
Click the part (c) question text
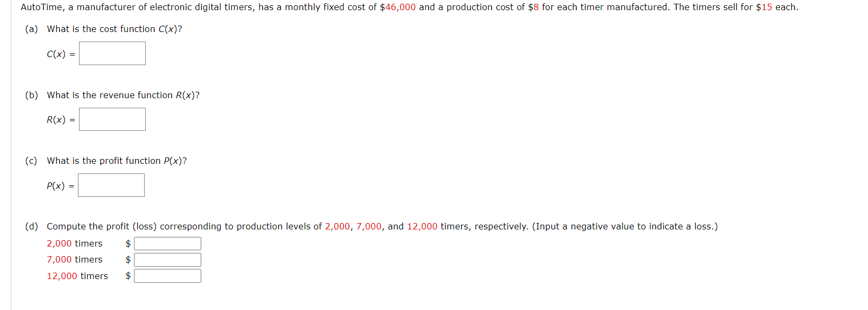(x=116, y=160)
